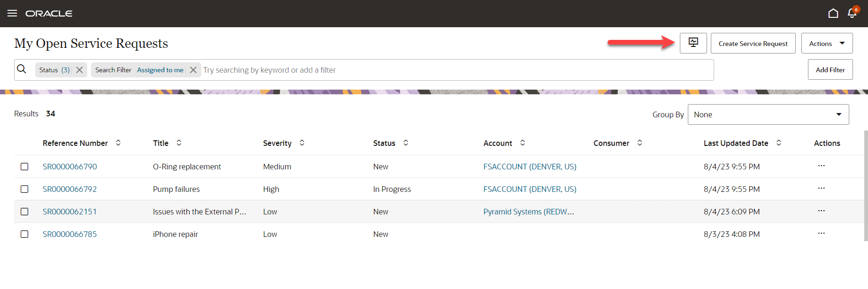Click the Create Service Request button
868x289 pixels.
[753, 43]
